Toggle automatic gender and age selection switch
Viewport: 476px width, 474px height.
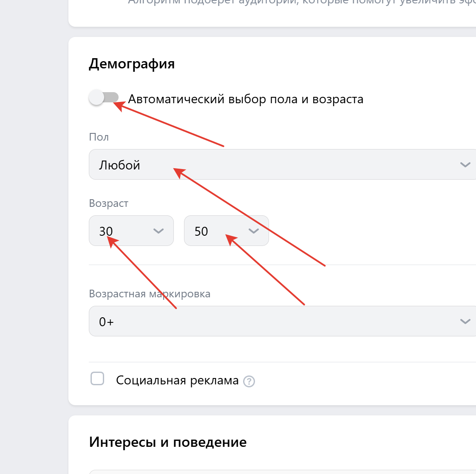coord(103,98)
